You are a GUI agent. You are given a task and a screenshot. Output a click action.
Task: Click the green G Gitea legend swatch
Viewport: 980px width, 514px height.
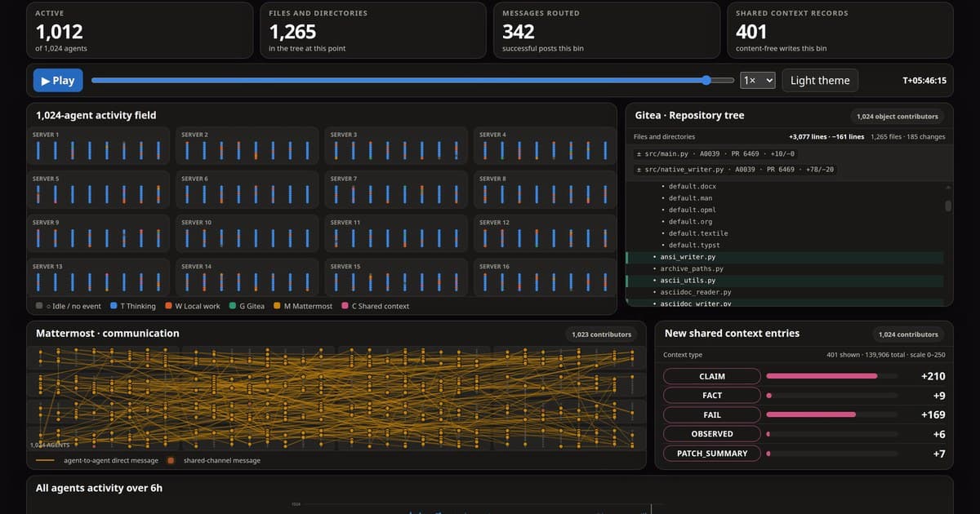click(233, 306)
